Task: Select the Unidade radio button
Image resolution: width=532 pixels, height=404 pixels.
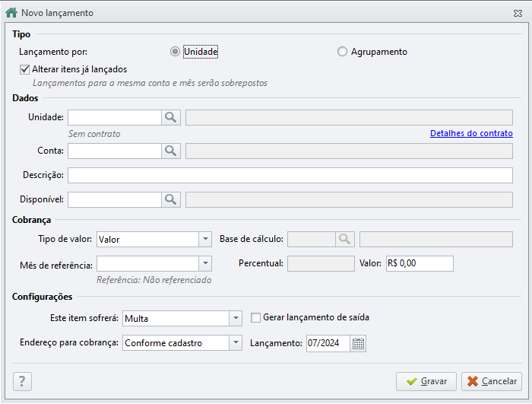Action: coord(175,52)
